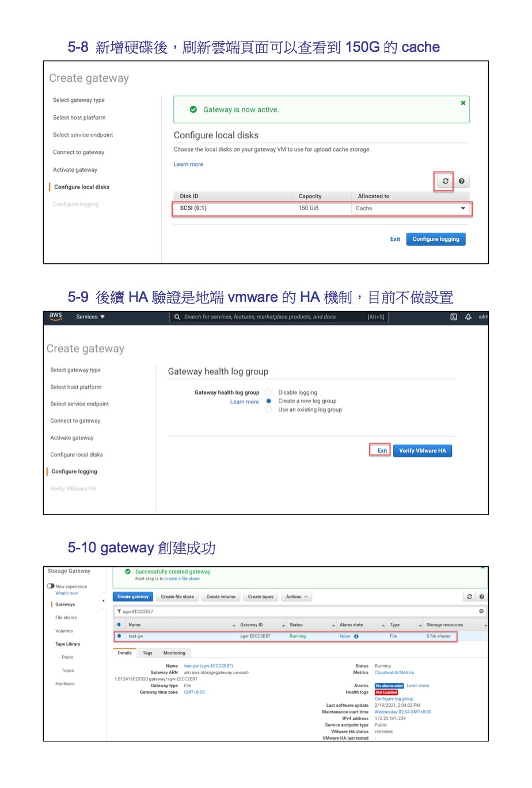Expand the Services menu in AWS header
The image size is (532, 788).
tap(90, 317)
